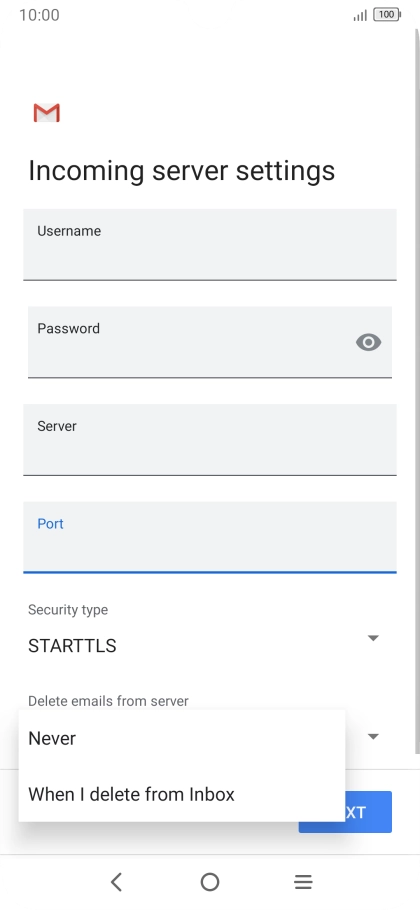Expand the Security type dropdown arrow
The width and height of the screenshot is (420, 910).
click(x=373, y=638)
